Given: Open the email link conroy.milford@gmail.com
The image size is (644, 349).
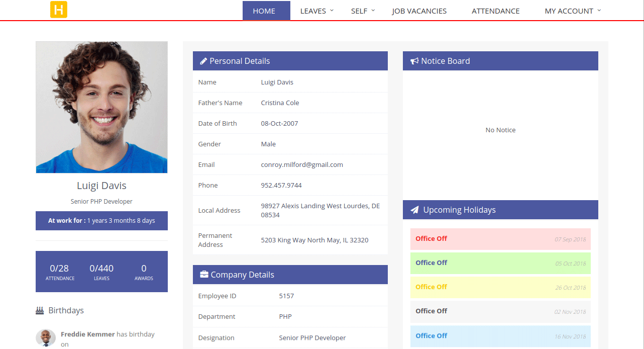Looking at the screenshot, I should (x=302, y=164).
